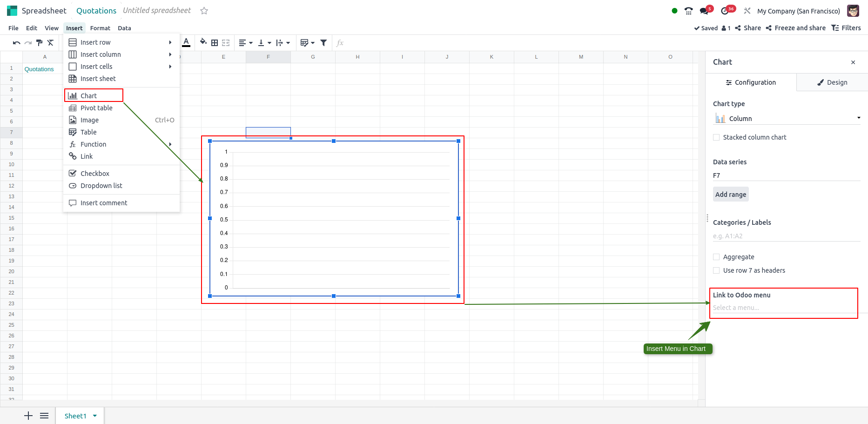Select Pivot table from Insert menu

point(96,108)
